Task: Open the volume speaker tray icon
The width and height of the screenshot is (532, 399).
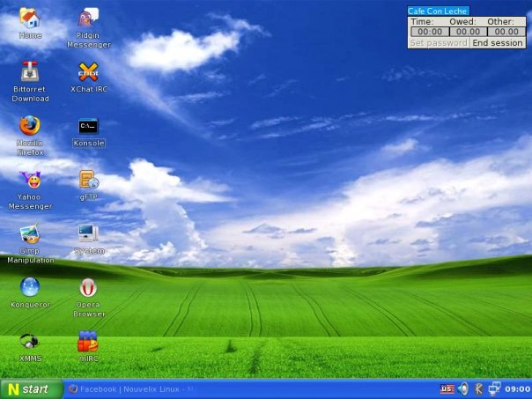Action: [462, 388]
